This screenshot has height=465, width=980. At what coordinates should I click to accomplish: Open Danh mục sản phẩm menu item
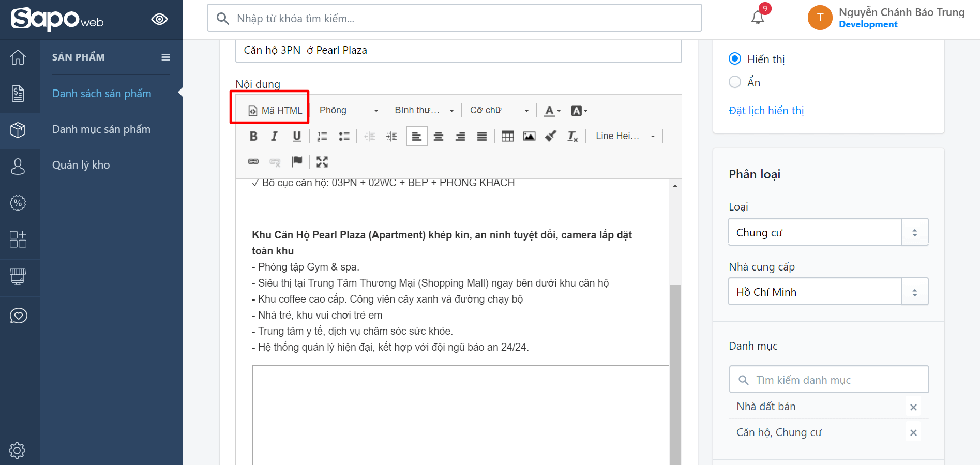(101, 129)
